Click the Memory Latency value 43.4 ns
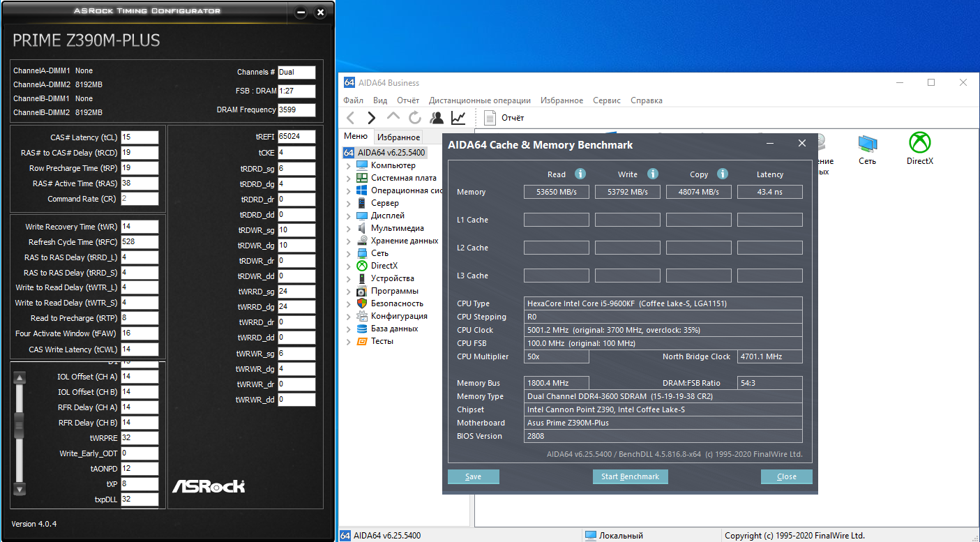Image resolution: width=980 pixels, height=542 pixels. [x=770, y=192]
